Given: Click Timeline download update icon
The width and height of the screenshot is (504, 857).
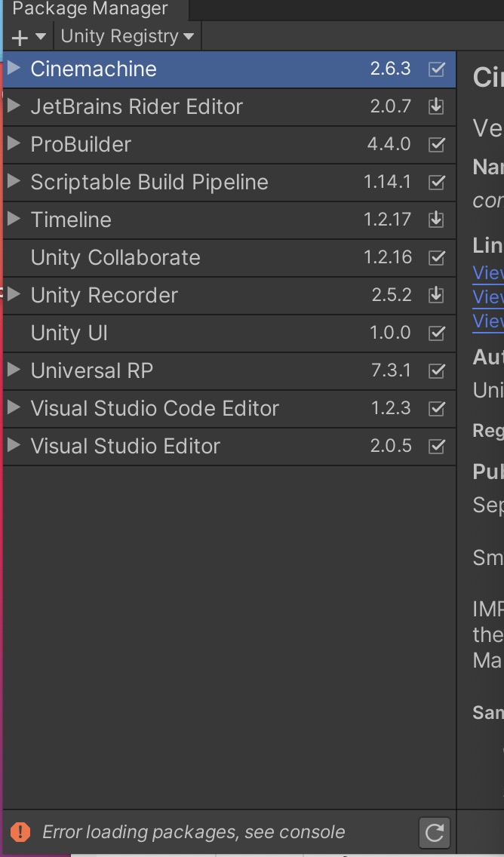Looking at the screenshot, I should (x=435, y=220).
